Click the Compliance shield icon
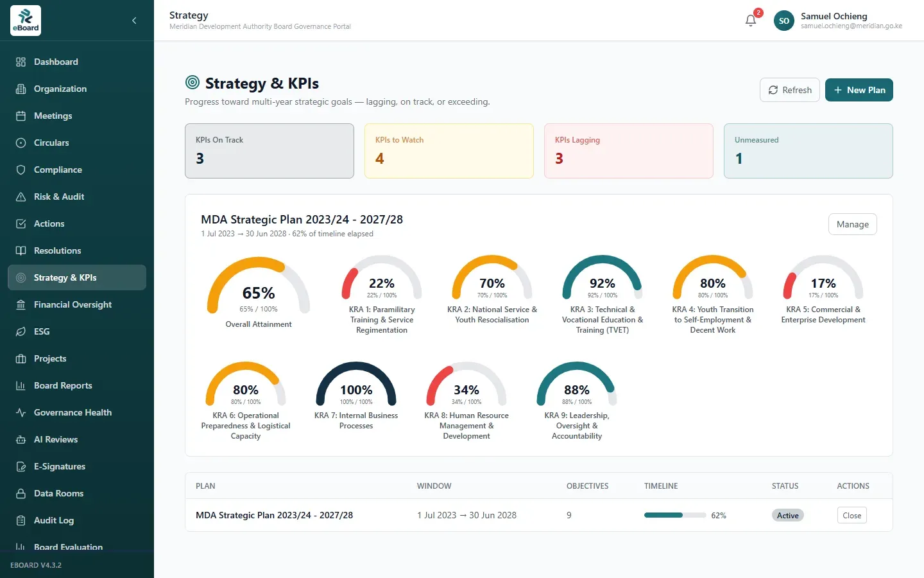Viewport: 924px width, 578px height. tap(21, 170)
